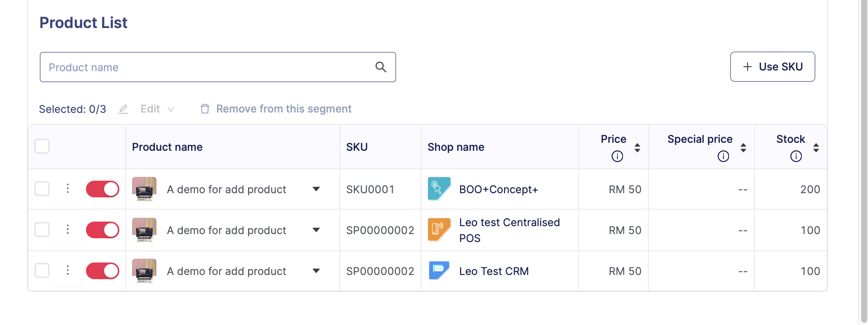Open the Edit dropdown menu
Viewport: 868px width, 325px height.
click(156, 109)
